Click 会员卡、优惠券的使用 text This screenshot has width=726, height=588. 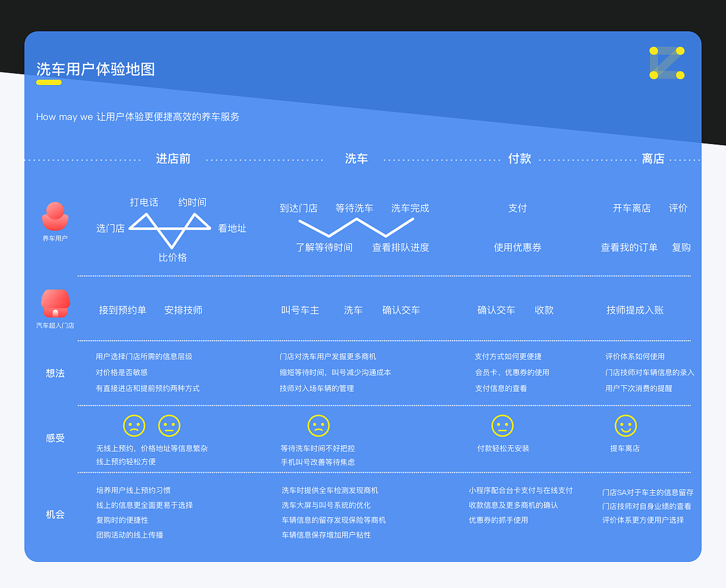click(x=512, y=373)
